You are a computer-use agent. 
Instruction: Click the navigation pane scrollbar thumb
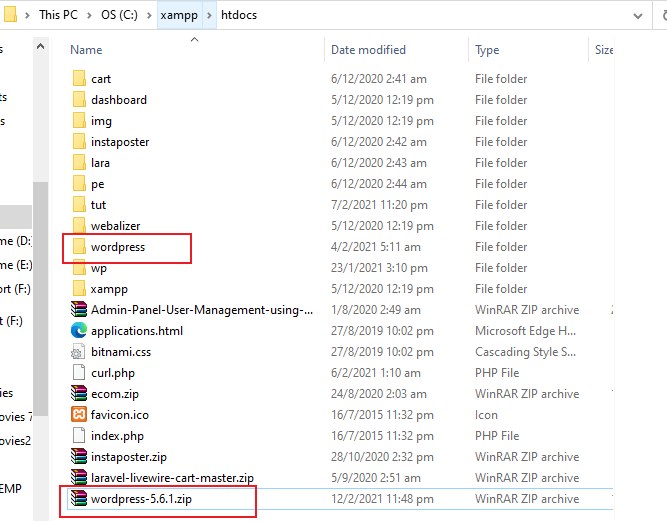point(40,299)
